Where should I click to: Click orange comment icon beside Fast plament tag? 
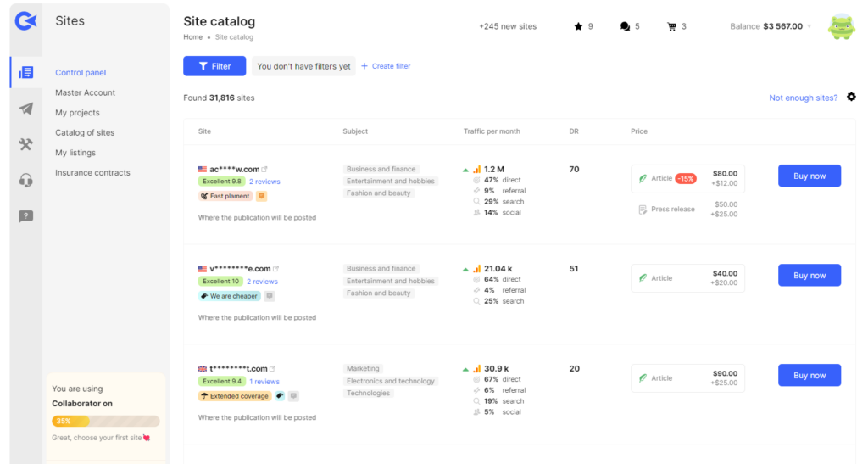(x=261, y=196)
